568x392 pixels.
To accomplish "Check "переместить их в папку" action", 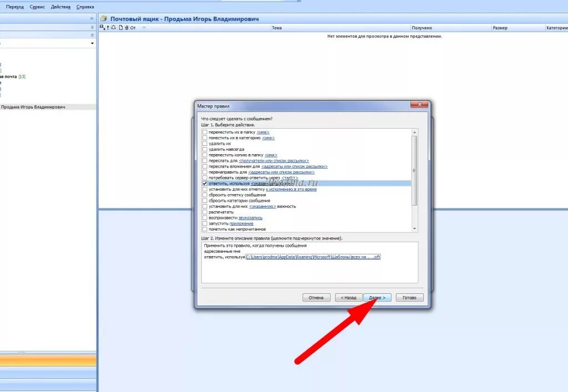I will coord(205,132).
